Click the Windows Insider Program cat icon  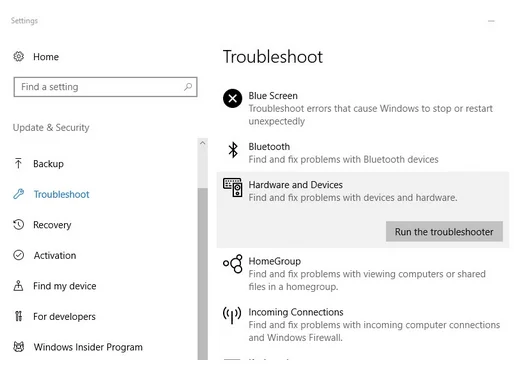point(19,347)
